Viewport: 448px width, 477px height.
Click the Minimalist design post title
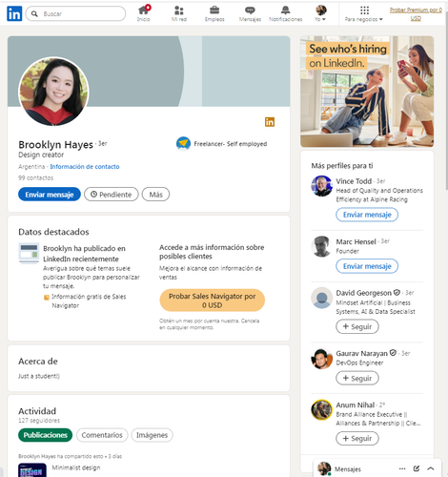(x=76, y=467)
